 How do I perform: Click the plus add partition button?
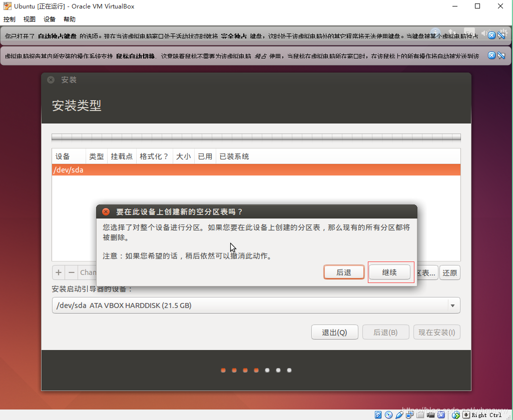click(x=59, y=272)
